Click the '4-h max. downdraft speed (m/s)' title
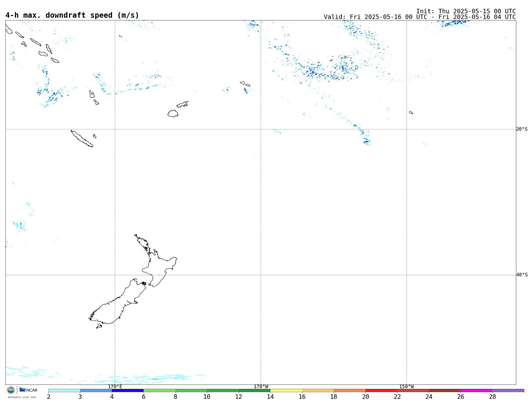This screenshot has height=400, width=532. (72, 15)
